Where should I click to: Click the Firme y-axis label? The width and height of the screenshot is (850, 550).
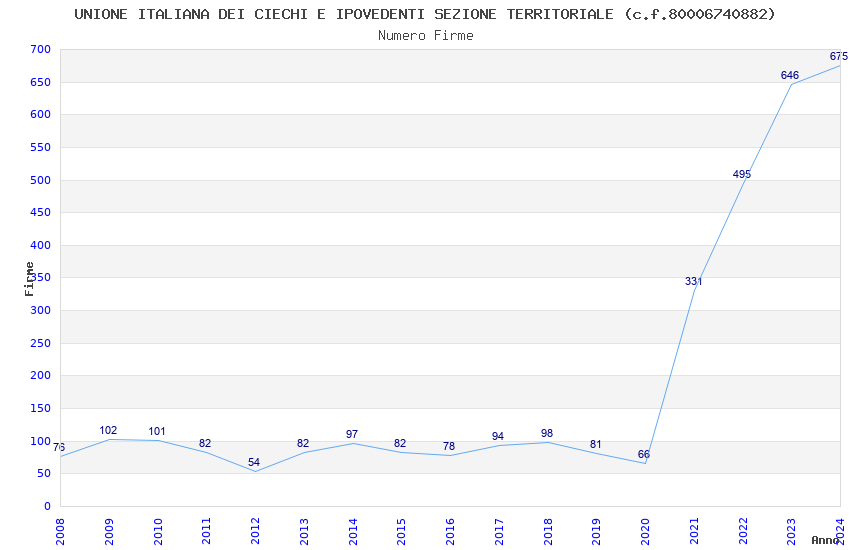29,279
